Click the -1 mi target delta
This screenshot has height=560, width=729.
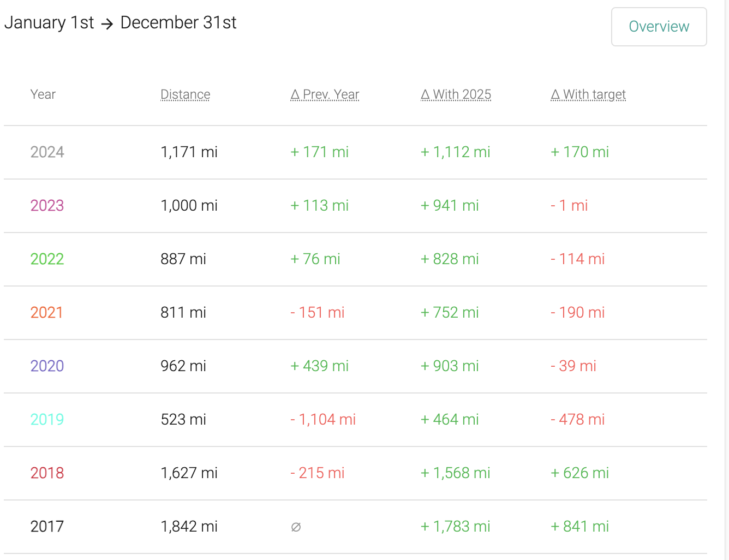pos(569,206)
